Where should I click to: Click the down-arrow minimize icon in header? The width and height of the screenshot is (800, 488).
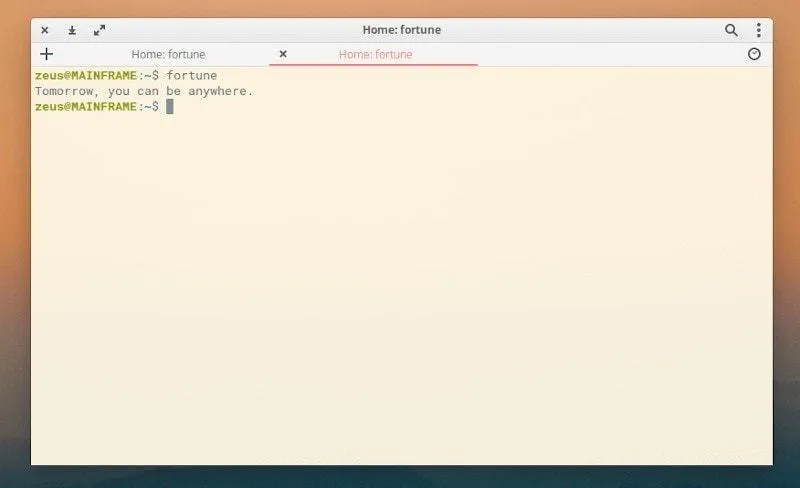(x=72, y=30)
